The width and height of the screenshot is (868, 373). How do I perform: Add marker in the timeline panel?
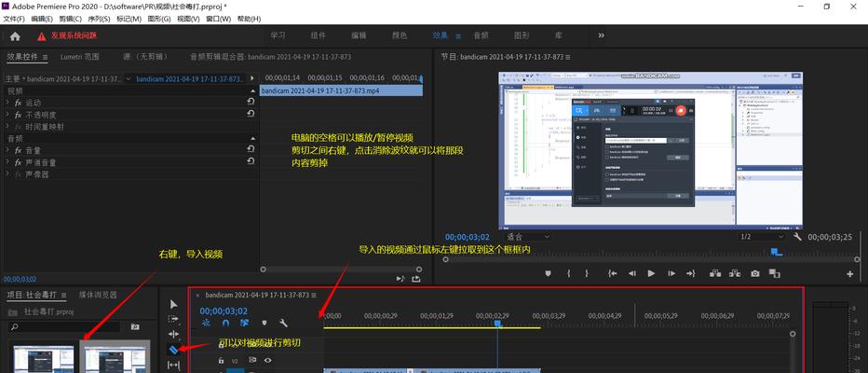pyautogui.click(x=264, y=323)
